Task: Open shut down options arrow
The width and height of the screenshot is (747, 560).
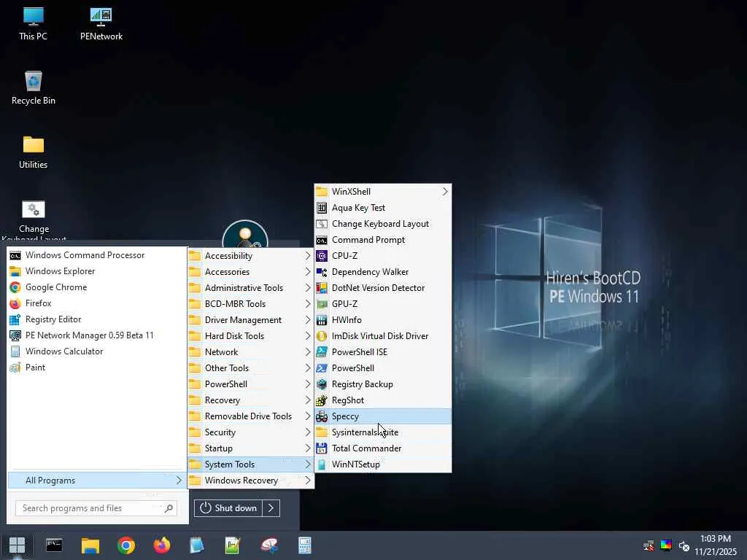Action: point(271,508)
